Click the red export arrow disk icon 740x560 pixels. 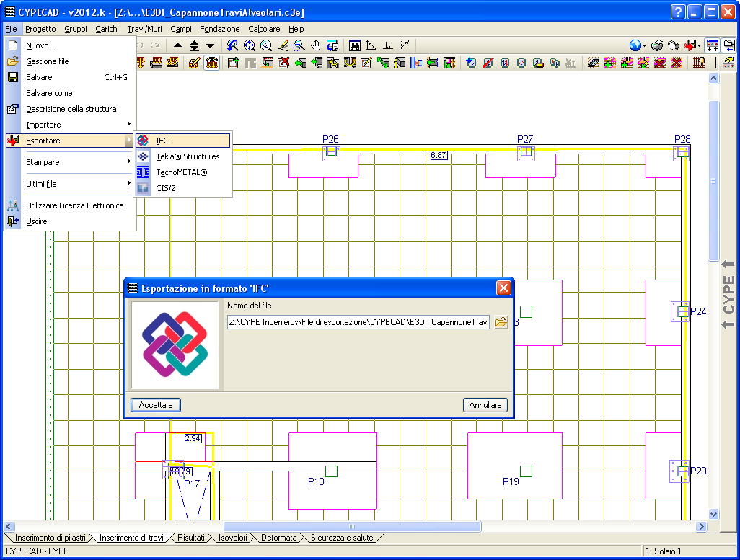(x=690, y=45)
